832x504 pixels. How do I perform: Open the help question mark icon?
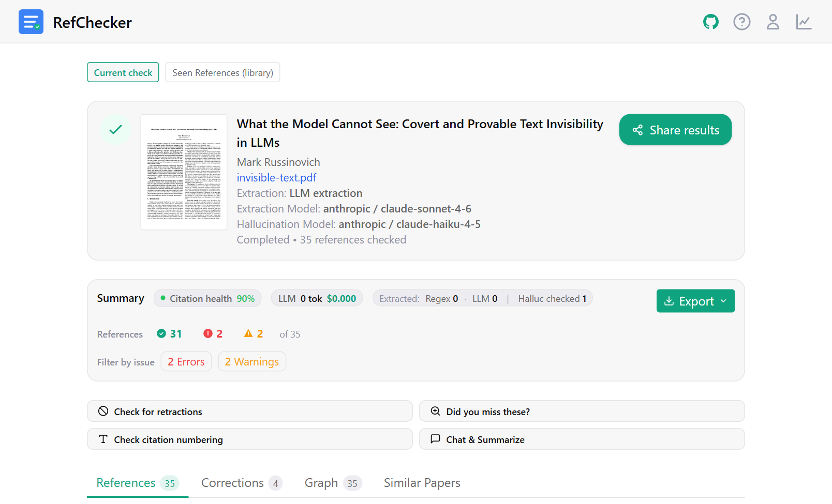coord(742,22)
